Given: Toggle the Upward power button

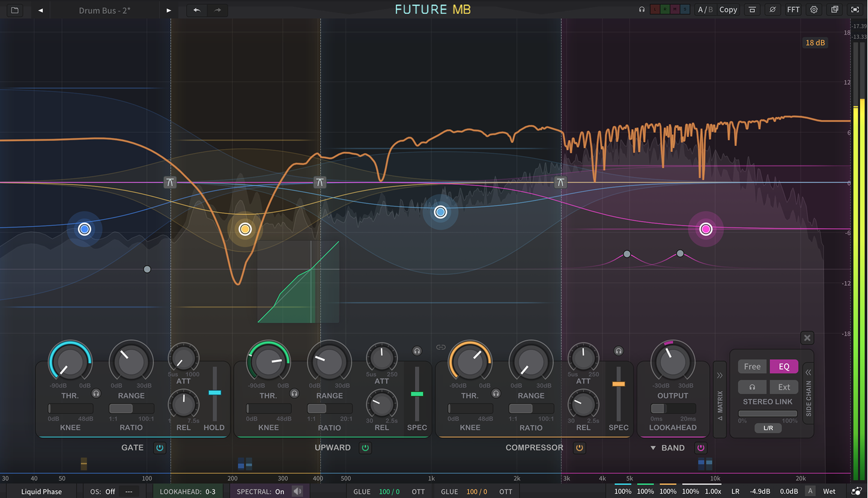Looking at the screenshot, I should point(365,448).
